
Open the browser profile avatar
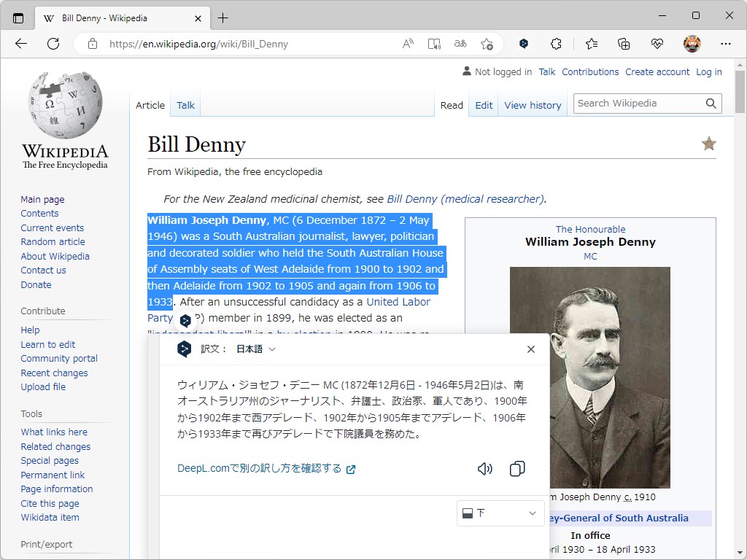[692, 44]
